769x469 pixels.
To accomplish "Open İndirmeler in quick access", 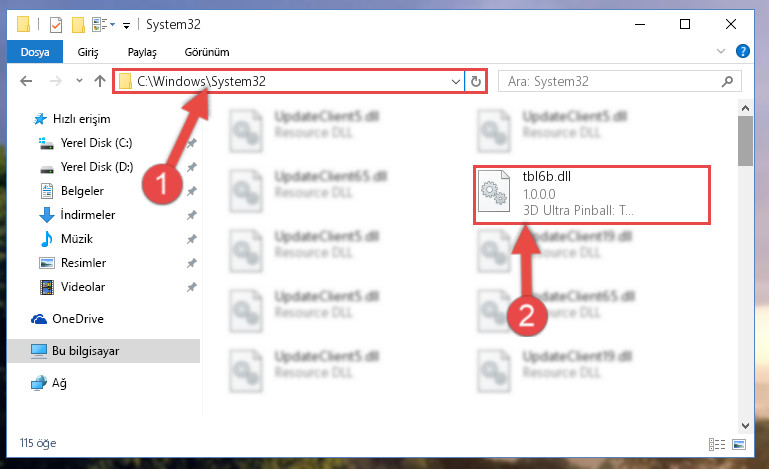I will pos(88,214).
